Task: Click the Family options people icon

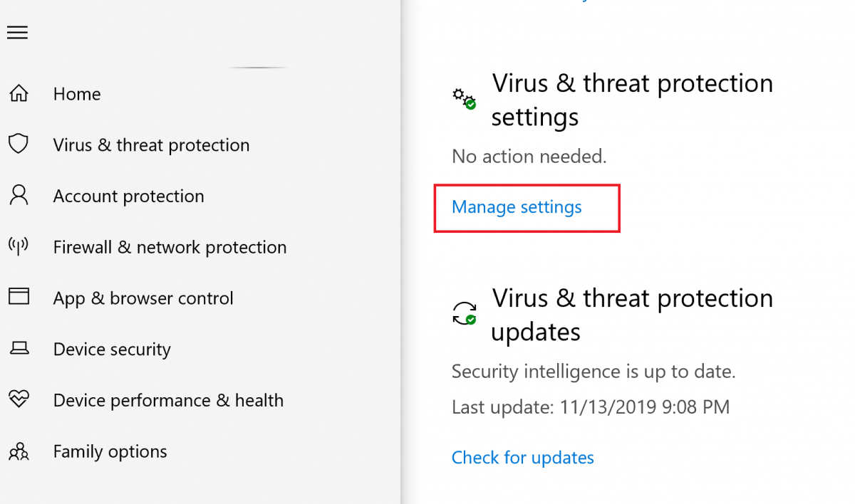Action: [x=19, y=451]
